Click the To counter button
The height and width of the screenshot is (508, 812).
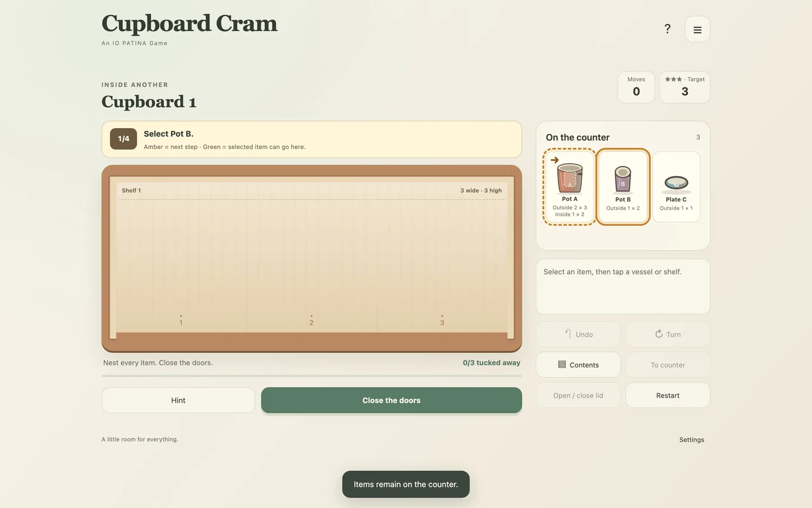(668, 365)
